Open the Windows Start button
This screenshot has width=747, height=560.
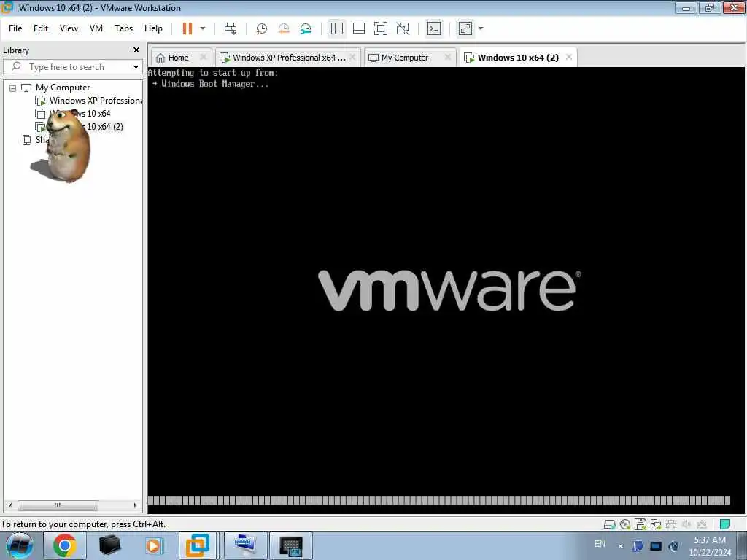19,545
